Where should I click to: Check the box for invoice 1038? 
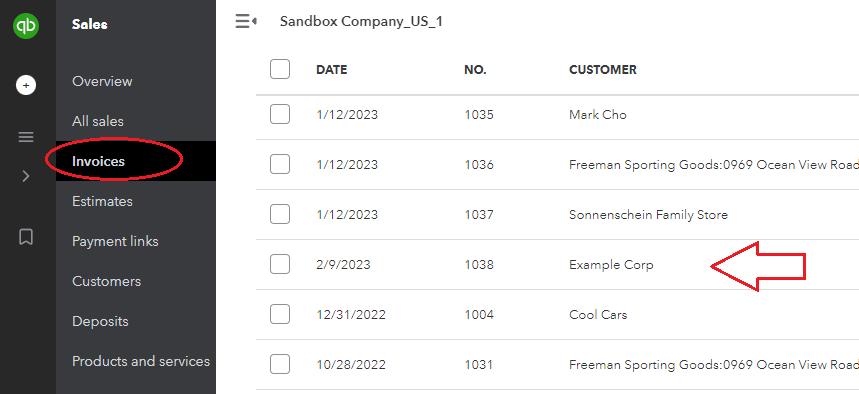click(280, 265)
